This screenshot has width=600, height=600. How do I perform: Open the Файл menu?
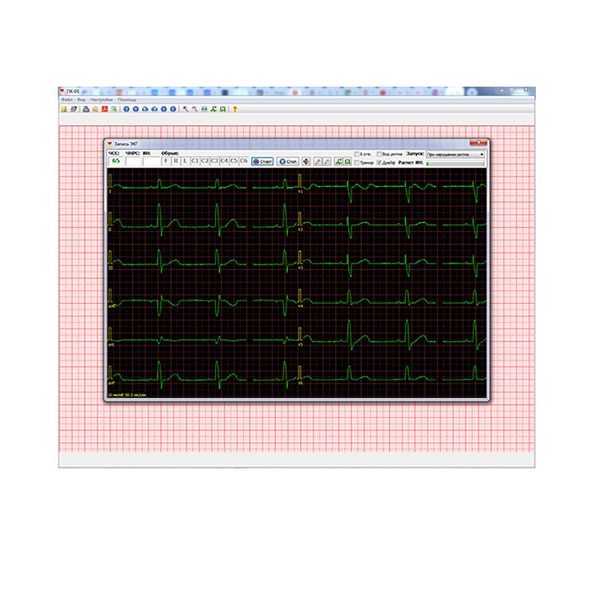pos(67,100)
